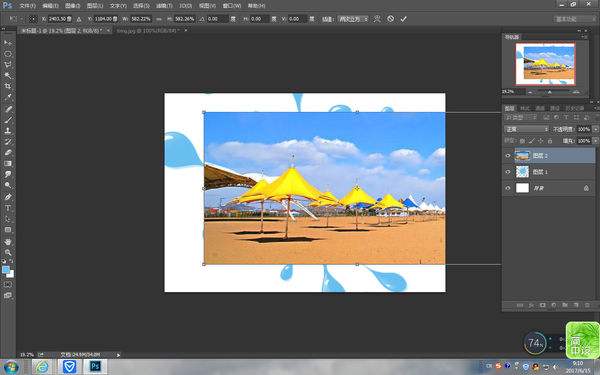Viewport: 600px width, 375px height.
Task: Click the W width percentage field
Action: coord(141,19)
